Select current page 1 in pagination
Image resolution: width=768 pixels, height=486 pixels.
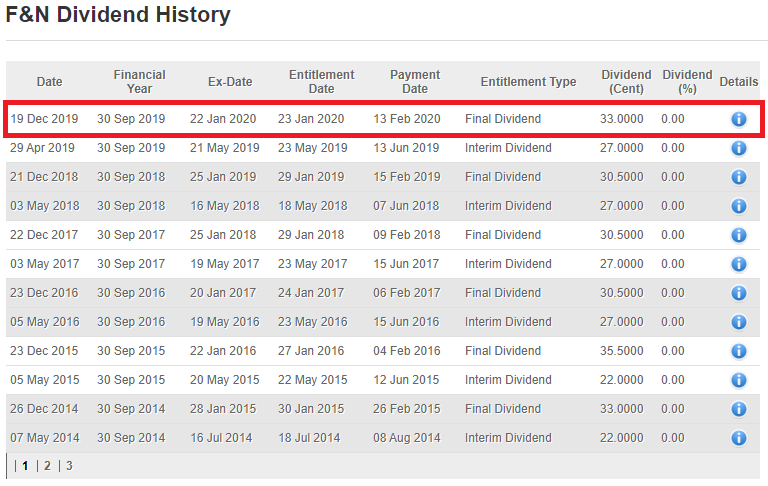tap(25, 466)
